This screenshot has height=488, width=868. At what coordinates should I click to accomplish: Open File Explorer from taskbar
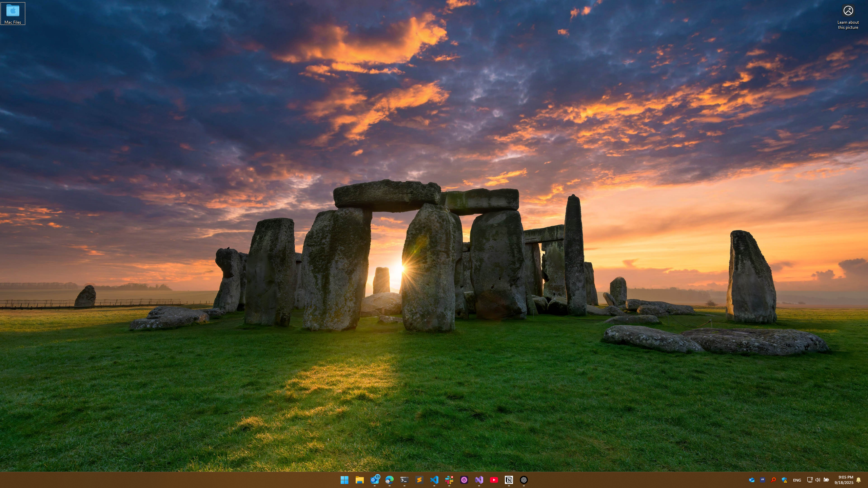pos(359,480)
